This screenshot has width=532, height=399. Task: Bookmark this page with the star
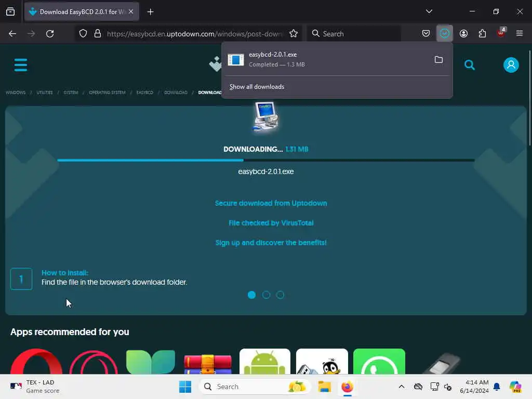[294, 34]
